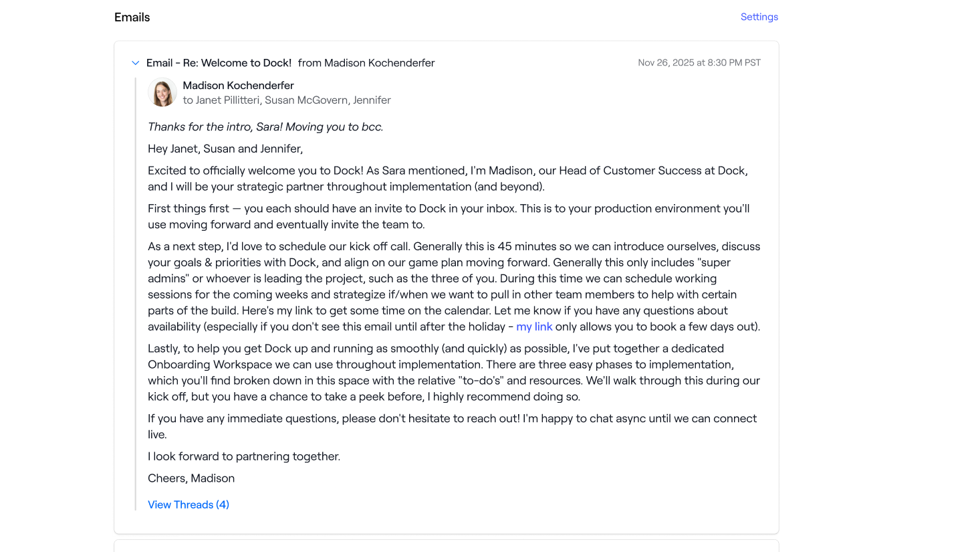Click sender name Madison Kochenderfer
The image size is (980, 552).
click(239, 86)
